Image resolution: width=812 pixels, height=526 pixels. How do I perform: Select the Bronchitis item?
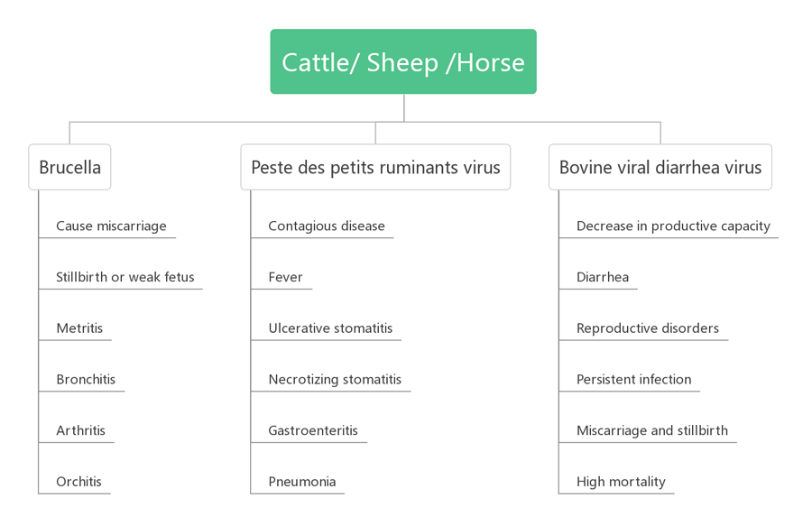86,380
